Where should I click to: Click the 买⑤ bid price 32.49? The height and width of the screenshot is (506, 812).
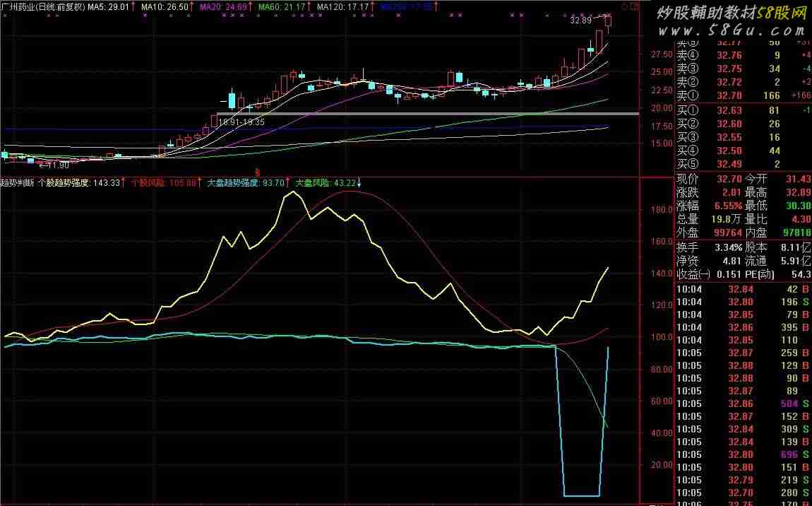tap(729, 164)
